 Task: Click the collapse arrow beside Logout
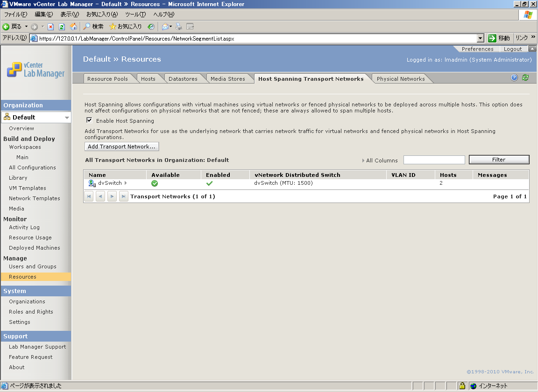tap(532, 49)
